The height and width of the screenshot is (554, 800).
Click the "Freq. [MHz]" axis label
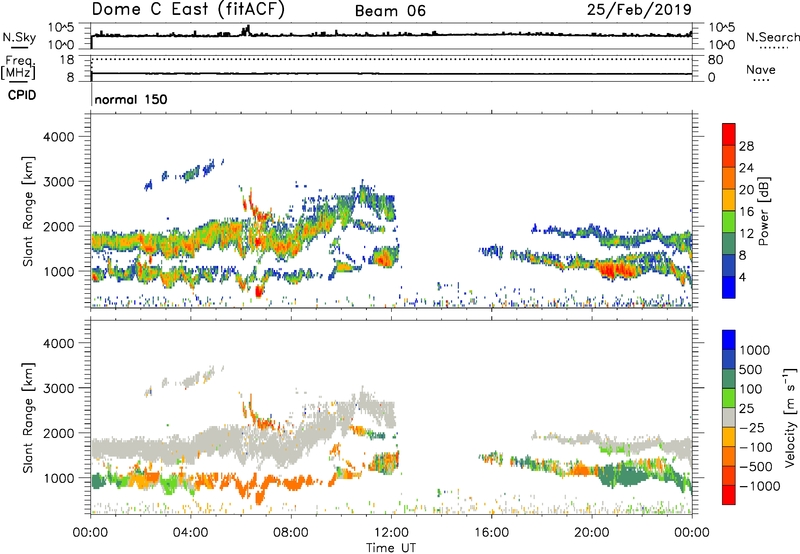click(x=18, y=69)
